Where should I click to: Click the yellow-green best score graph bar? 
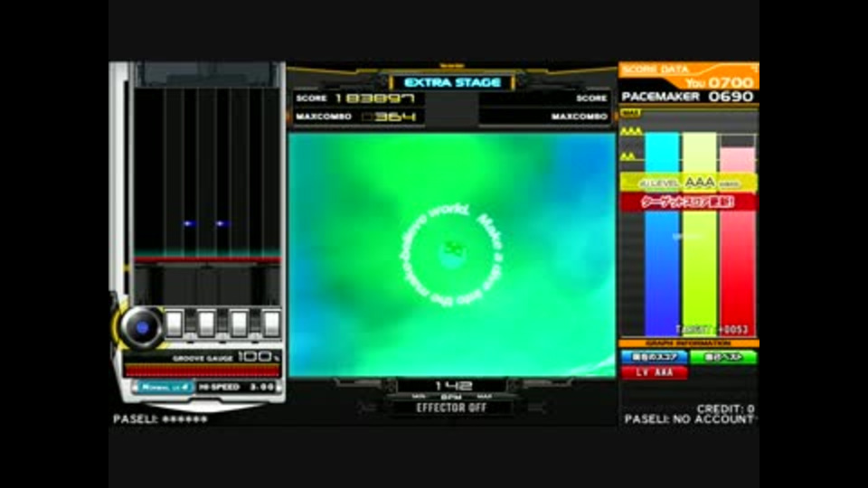[699, 235]
